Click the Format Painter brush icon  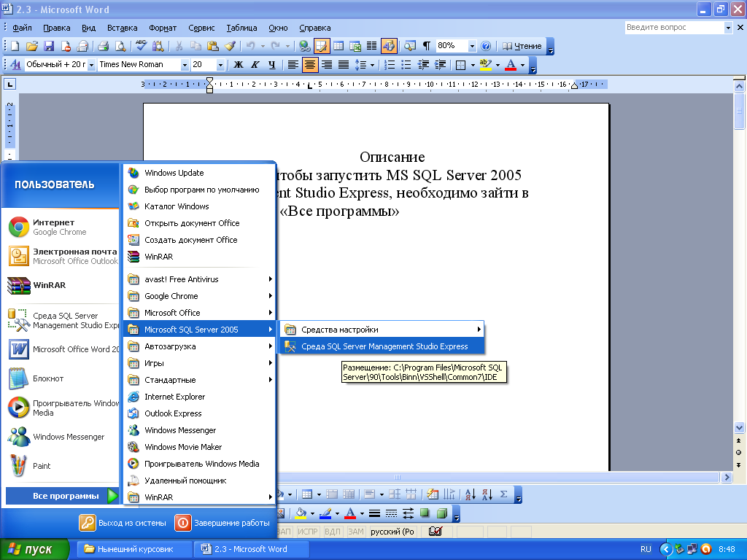[x=230, y=46]
